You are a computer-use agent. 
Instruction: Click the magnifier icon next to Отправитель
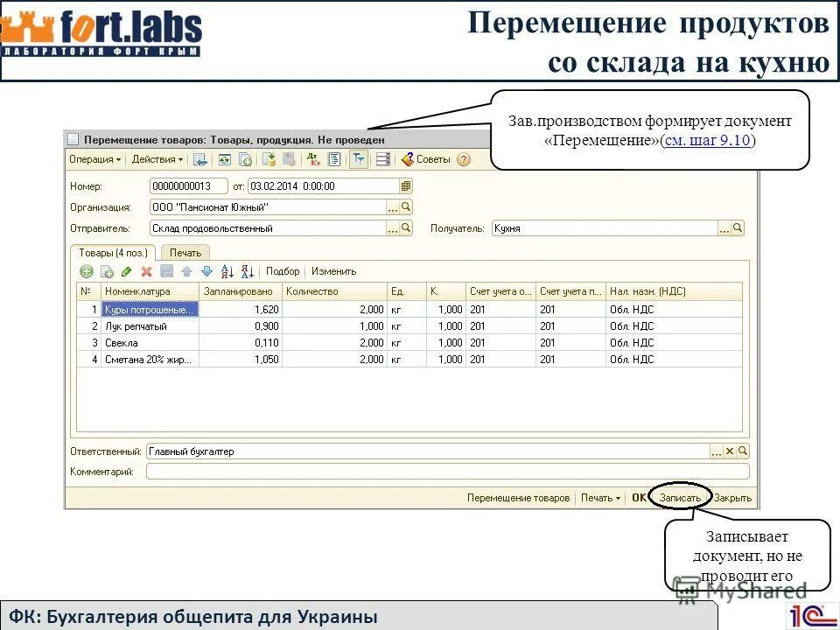click(406, 227)
